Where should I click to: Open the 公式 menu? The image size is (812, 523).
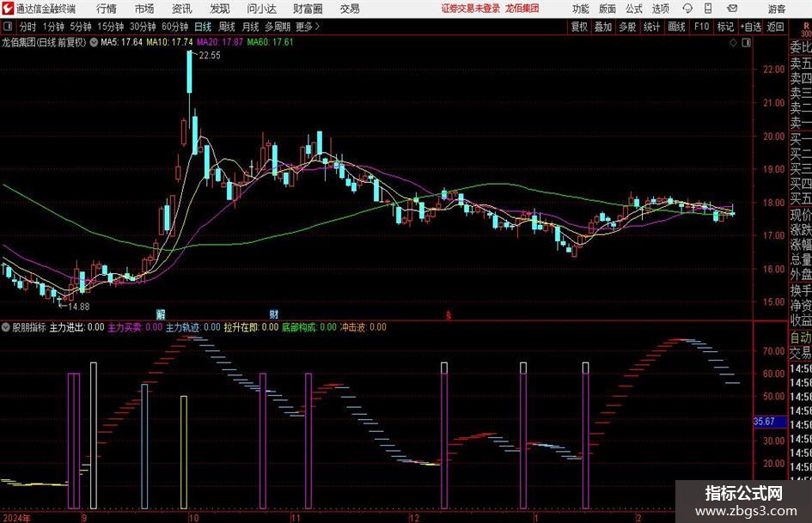click(x=633, y=9)
